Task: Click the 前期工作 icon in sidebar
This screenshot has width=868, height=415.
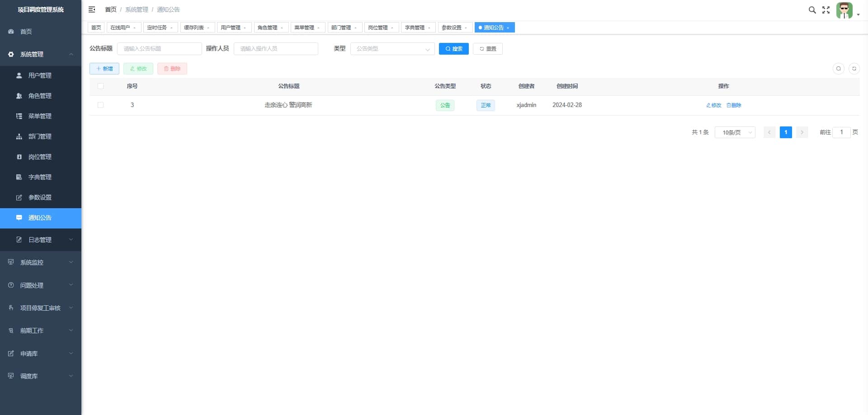Action: coord(11,331)
